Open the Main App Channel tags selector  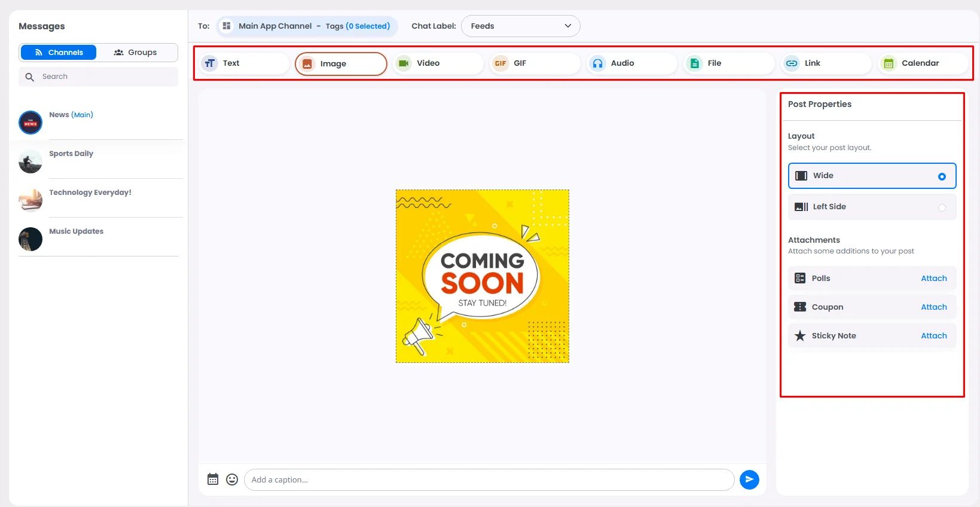pyautogui.click(x=307, y=26)
